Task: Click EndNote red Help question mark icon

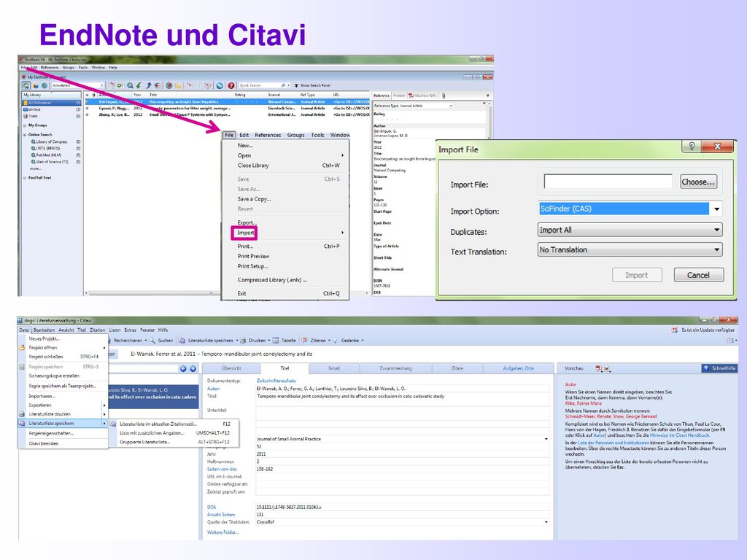Action: (231, 85)
